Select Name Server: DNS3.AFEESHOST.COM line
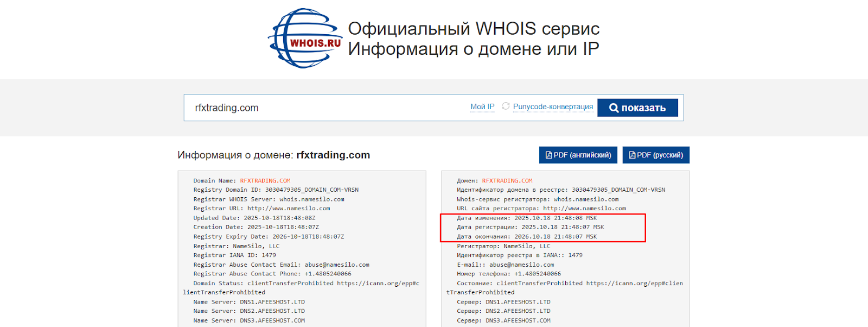 pyautogui.click(x=249, y=320)
